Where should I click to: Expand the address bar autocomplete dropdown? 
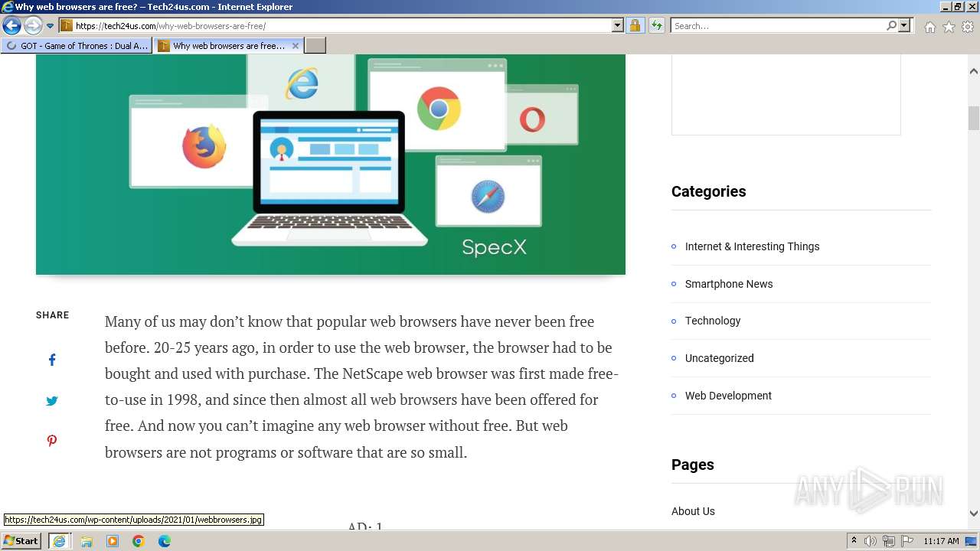[618, 25]
